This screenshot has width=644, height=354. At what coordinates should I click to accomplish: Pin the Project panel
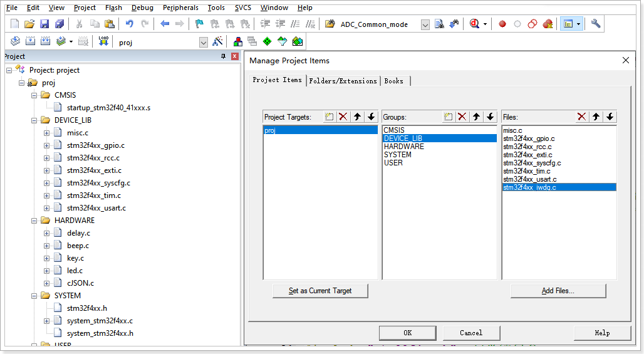tap(224, 56)
